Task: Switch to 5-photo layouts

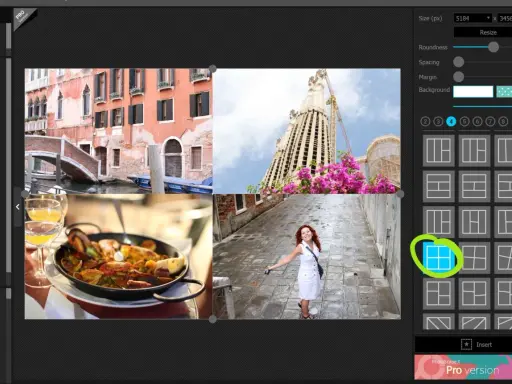Action: pos(464,121)
